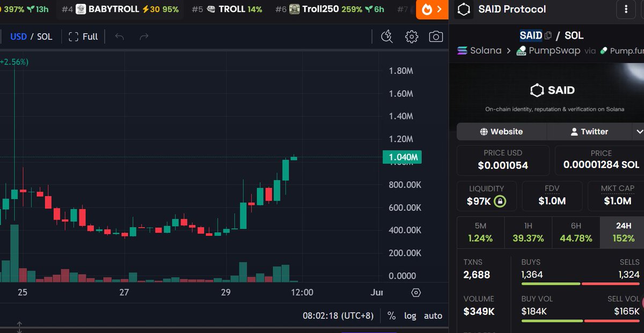Undo last chart action
Image resolution: width=644 pixels, height=333 pixels.
pos(119,36)
